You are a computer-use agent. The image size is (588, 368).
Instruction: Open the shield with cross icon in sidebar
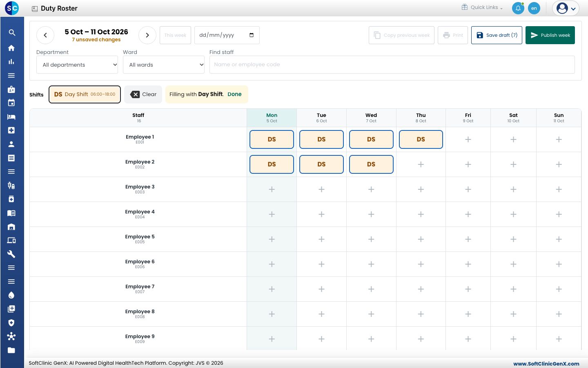click(x=11, y=323)
